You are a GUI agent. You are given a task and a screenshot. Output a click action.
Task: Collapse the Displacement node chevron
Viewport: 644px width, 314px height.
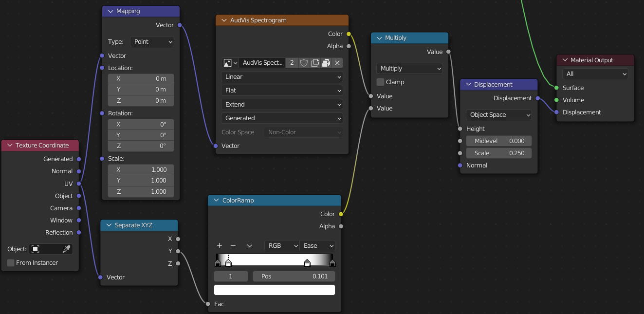coord(468,85)
